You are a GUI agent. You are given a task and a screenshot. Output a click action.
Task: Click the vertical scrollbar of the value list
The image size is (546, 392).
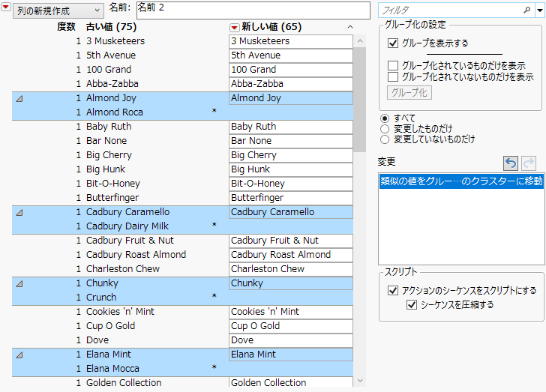(x=360, y=150)
